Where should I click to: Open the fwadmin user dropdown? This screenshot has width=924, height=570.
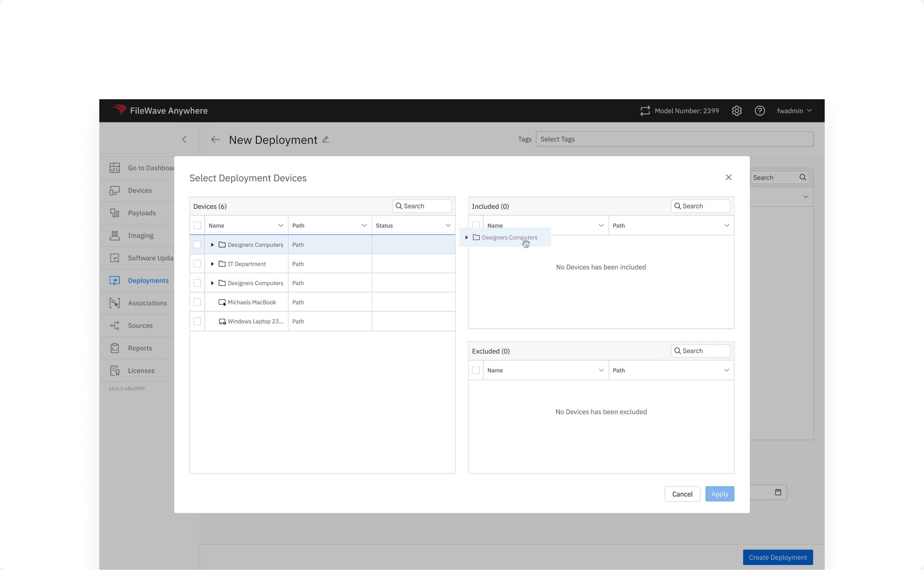[x=794, y=111]
